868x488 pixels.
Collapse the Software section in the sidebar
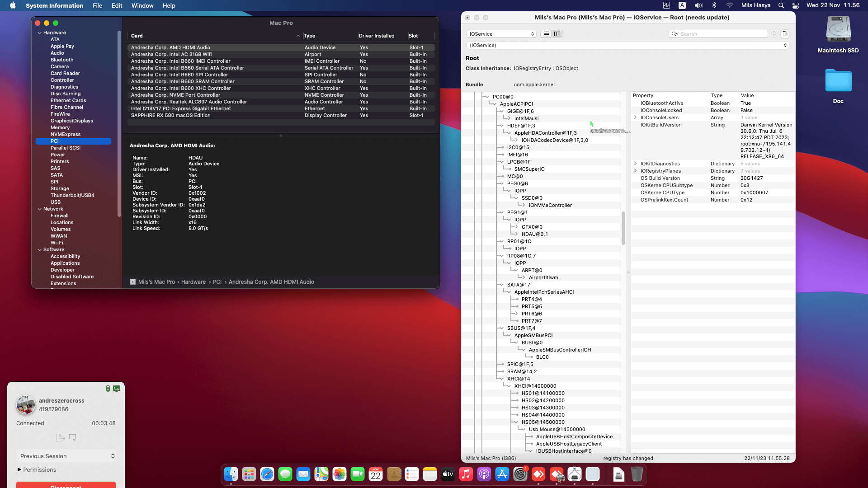coord(40,249)
